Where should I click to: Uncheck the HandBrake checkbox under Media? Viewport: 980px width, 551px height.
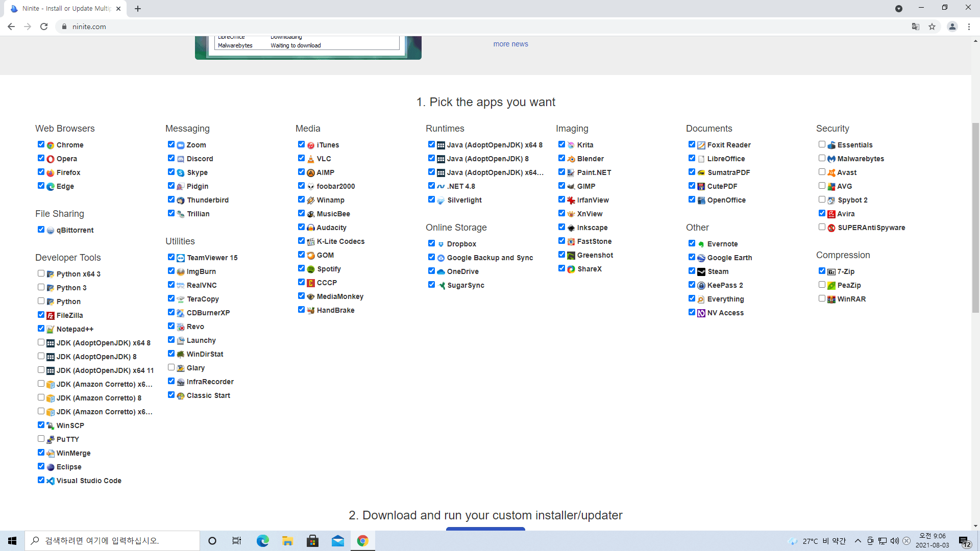click(x=301, y=310)
